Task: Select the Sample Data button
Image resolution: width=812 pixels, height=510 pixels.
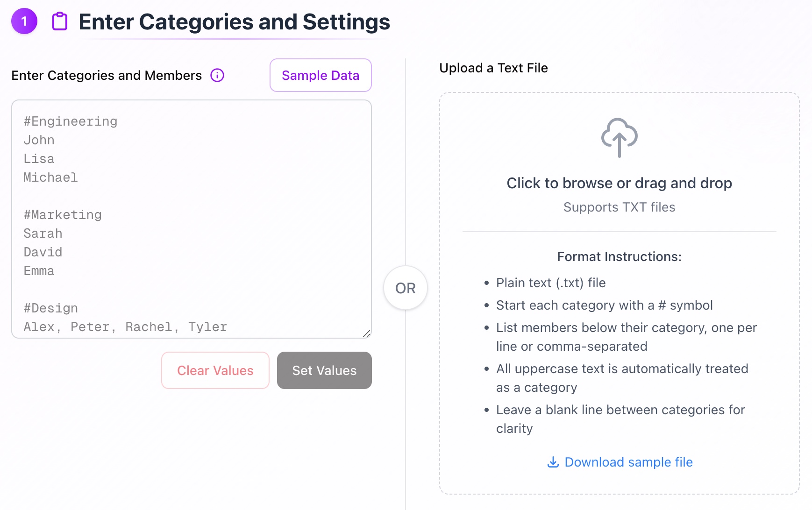Action: click(x=320, y=75)
